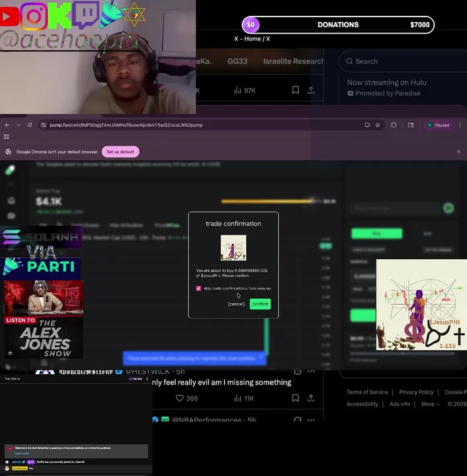Image resolution: width=467 pixels, height=476 pixels.
Task: Like the post with 366 likes
Action: tap(187, 398)
